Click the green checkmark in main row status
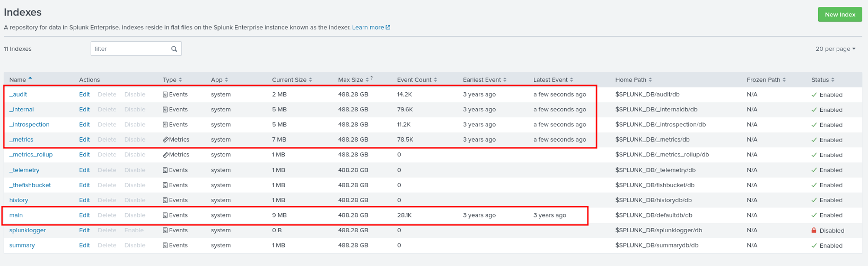868x266 pixels. click(814, 215)
